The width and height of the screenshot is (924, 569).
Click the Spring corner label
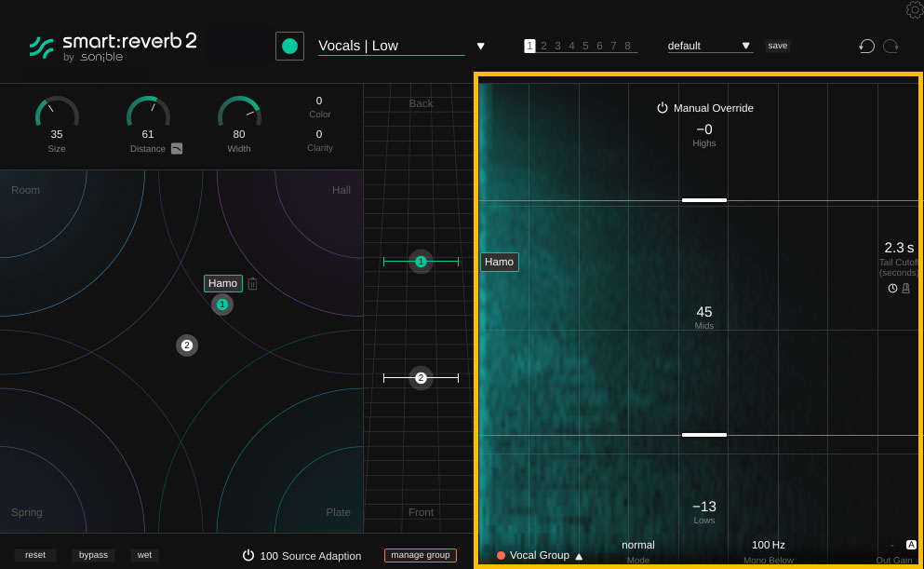(x=26, y=512)
